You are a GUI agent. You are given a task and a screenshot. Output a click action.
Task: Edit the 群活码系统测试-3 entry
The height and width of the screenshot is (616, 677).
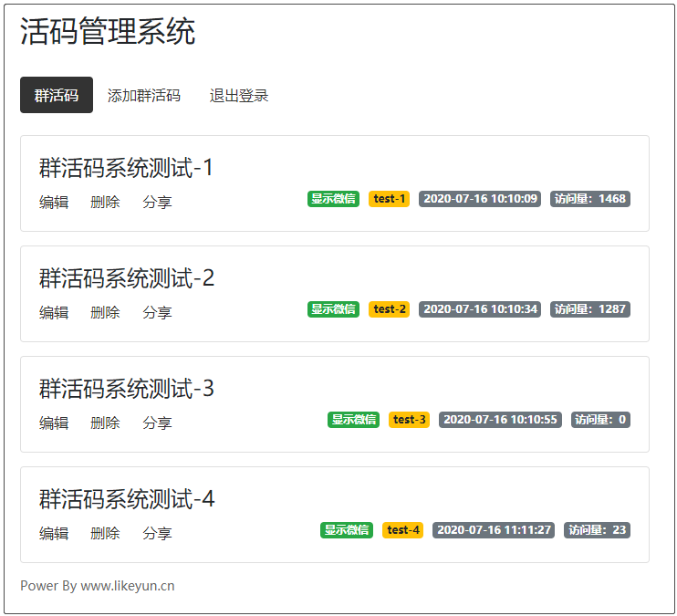(54, 423)
